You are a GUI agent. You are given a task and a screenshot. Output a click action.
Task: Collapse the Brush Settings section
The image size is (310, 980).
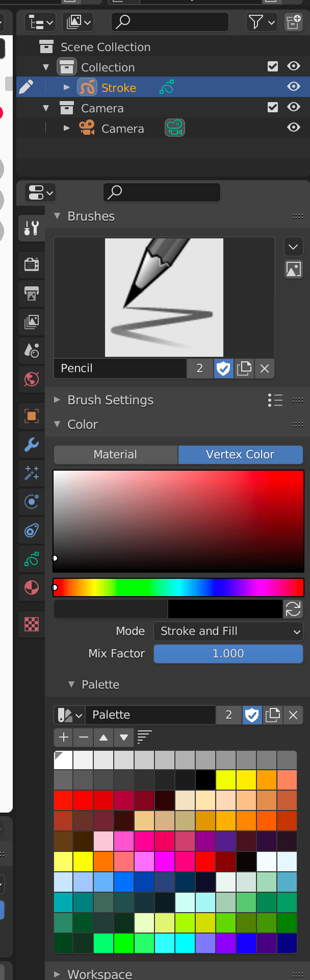point(56,400)
